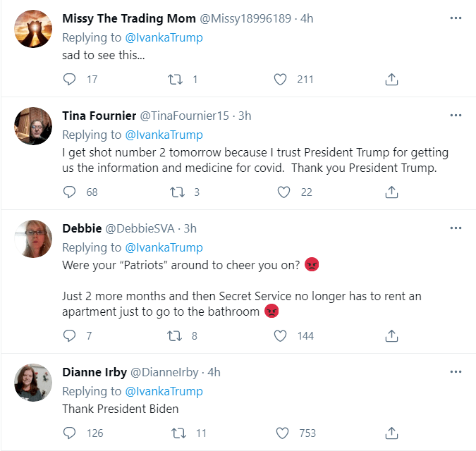
Task: Retweet Debbie's tweet about Secret Service
Action: 175,335
